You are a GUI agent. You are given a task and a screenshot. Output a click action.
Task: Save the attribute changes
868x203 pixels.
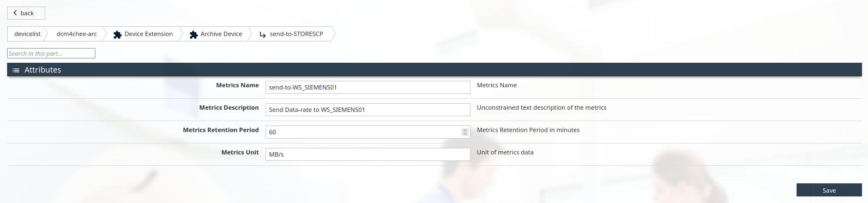tap(829, 190)
